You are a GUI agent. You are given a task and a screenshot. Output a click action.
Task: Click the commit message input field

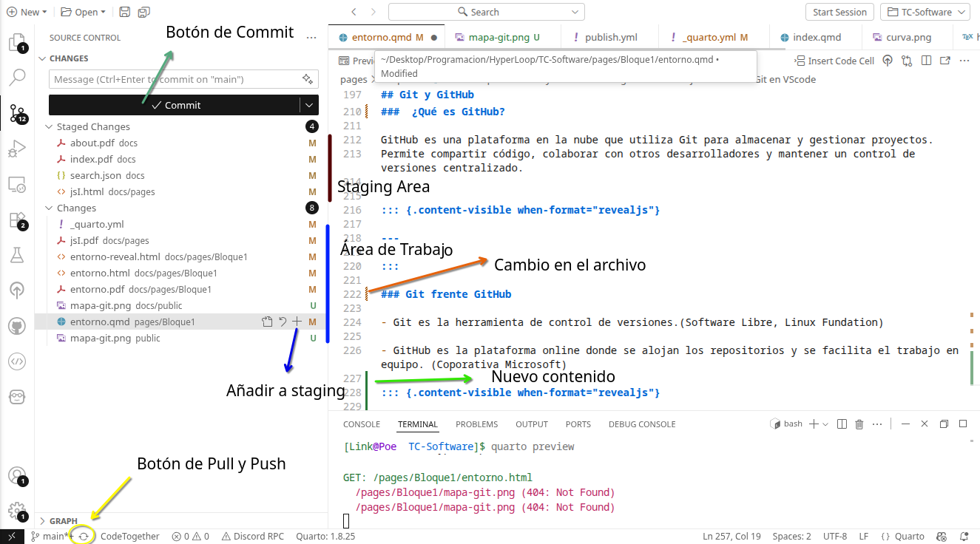coord(174,79)
